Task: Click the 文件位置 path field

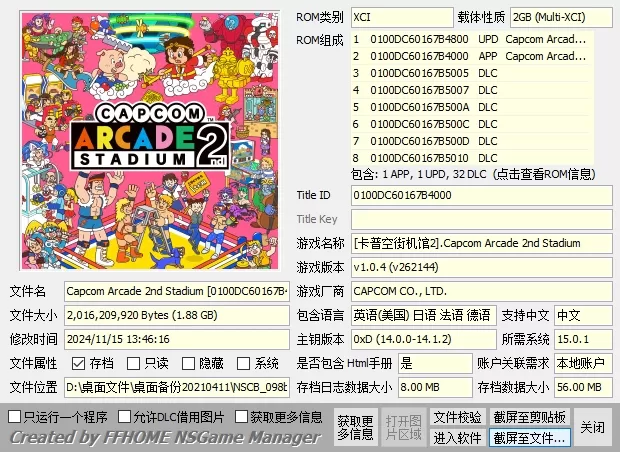Action: [x=176, y=388]
